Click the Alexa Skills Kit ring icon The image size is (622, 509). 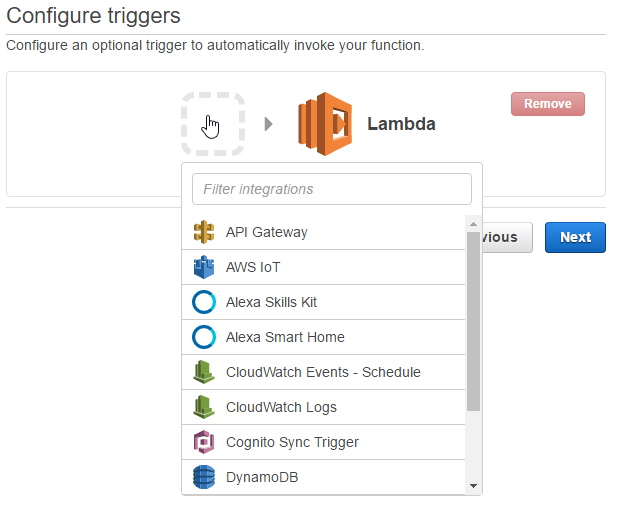click(204, 302)
